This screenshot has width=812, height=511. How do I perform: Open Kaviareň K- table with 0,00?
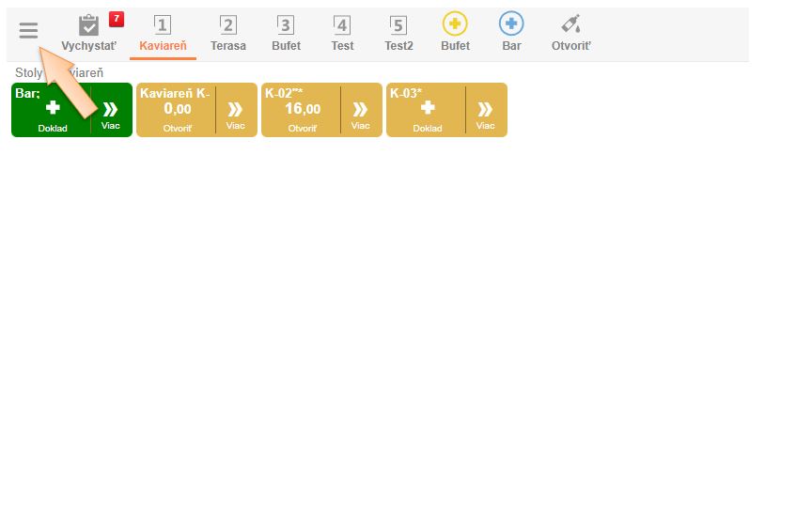pos(177,111)
